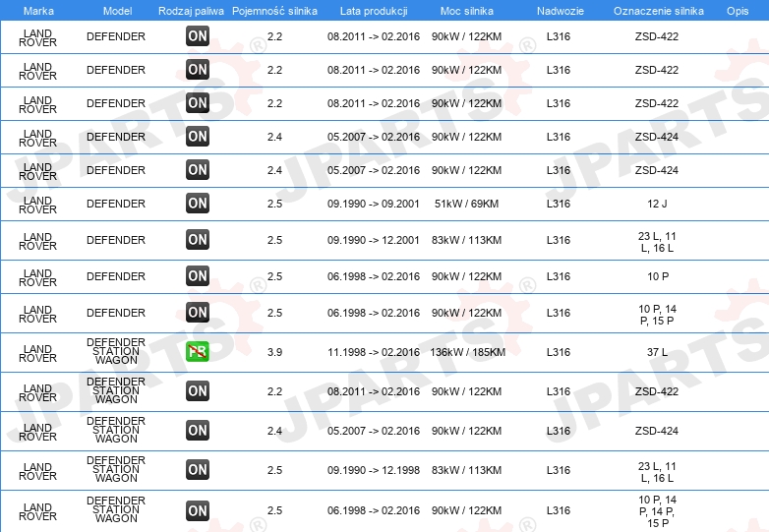Click the diesel ON icon in the 51kW / 69KM row
769x532 pixels.
pyautogui.click(x=198, y=204)
